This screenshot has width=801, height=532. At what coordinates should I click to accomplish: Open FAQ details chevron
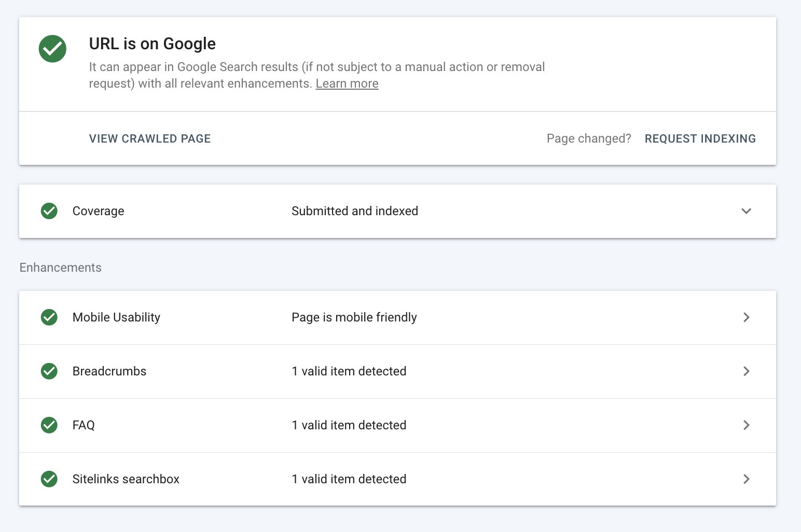point(746,425)
